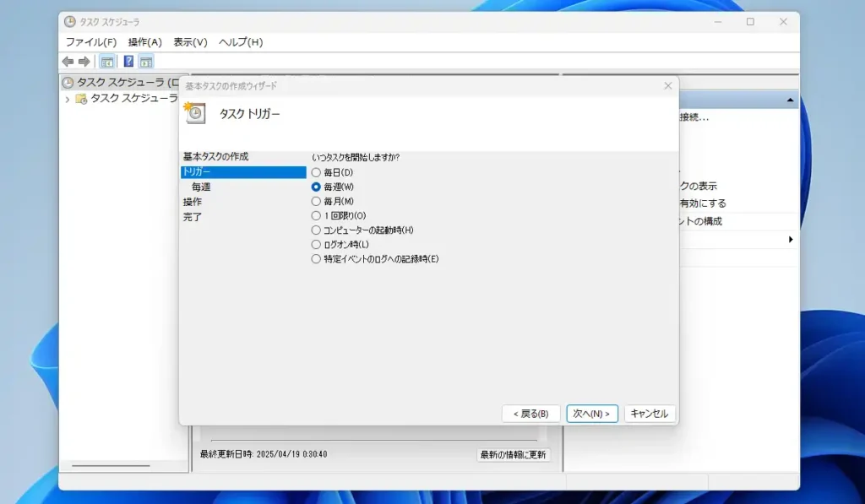Click the 完了 wizard step

(x=193, y=217)
